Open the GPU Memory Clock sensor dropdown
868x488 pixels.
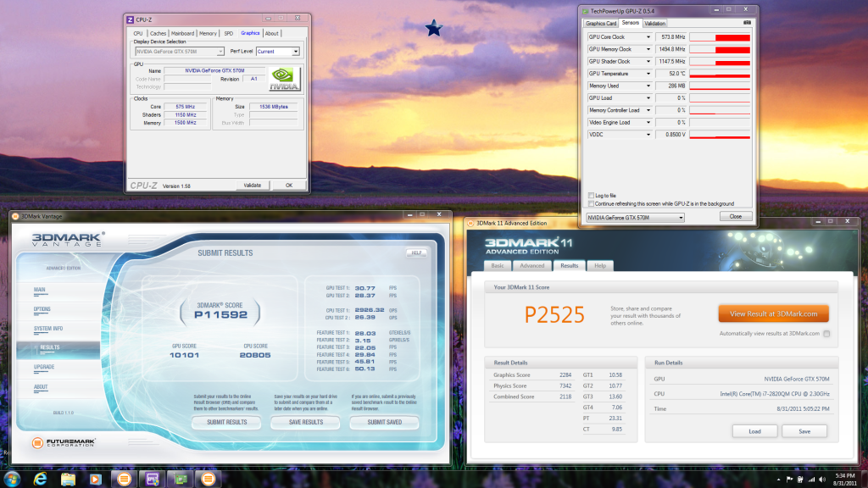point(648,49)
